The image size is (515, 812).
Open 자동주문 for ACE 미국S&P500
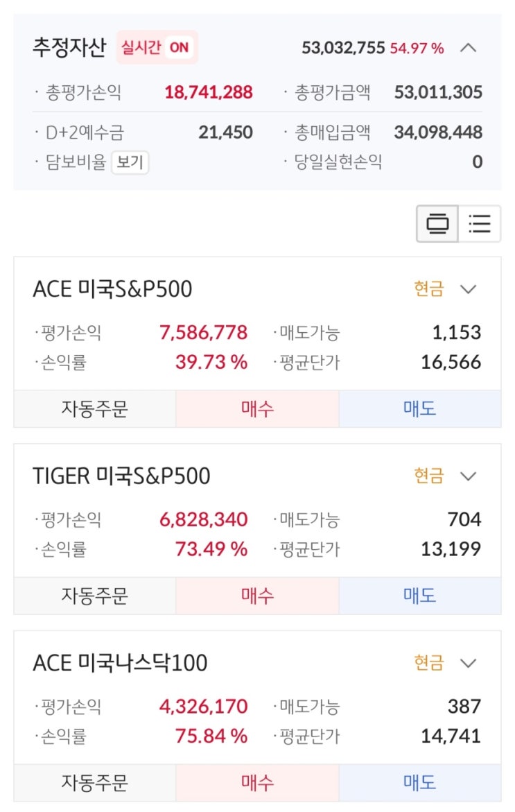point(95,408)
